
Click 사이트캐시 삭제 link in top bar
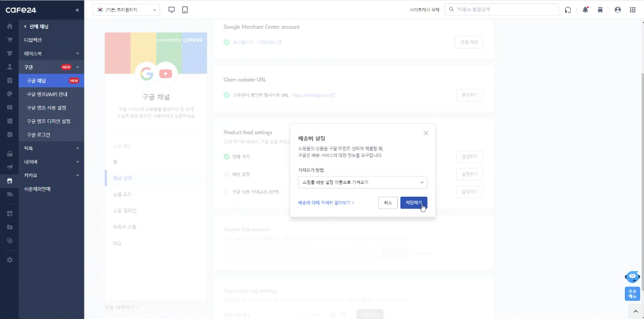click(x=424, y=10)
